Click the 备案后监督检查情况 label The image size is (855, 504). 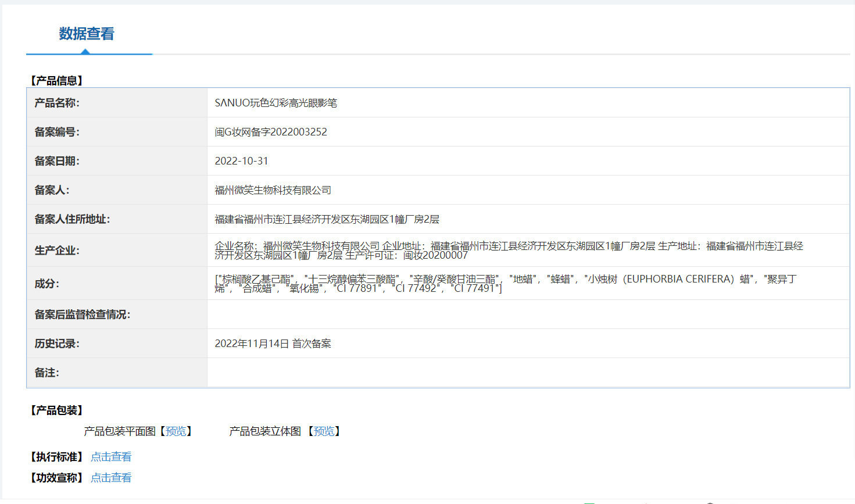(x=82, y=314)
